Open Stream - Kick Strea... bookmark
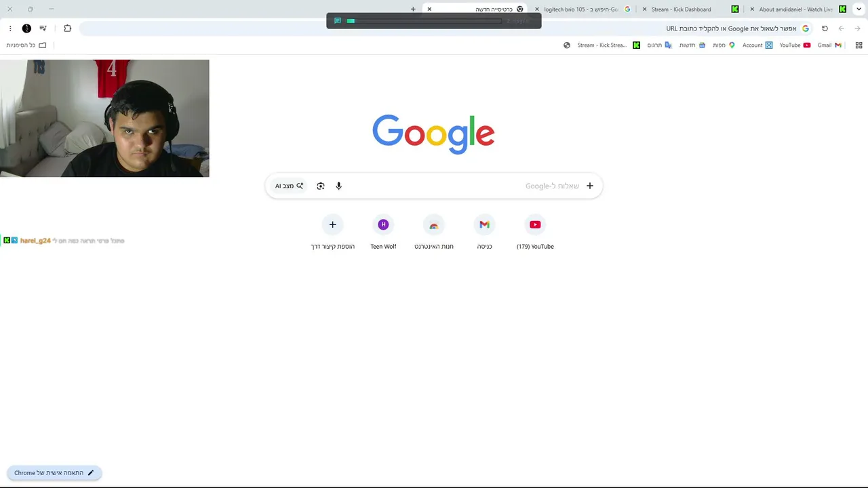868x488 pixels. 608,45
